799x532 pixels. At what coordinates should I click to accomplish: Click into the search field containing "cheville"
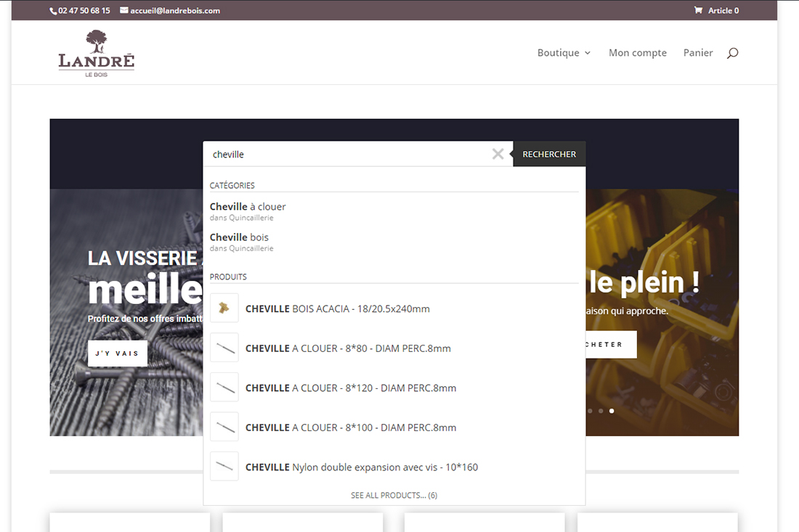pyautogui.click(x=349, y=155)
